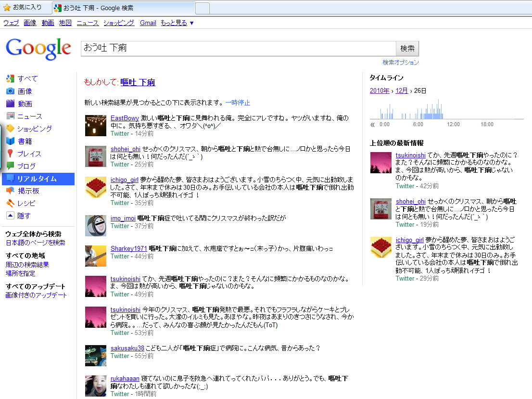Open 動画 in the top navigation bar
This screenshot has height=399, width=532.
48,23
